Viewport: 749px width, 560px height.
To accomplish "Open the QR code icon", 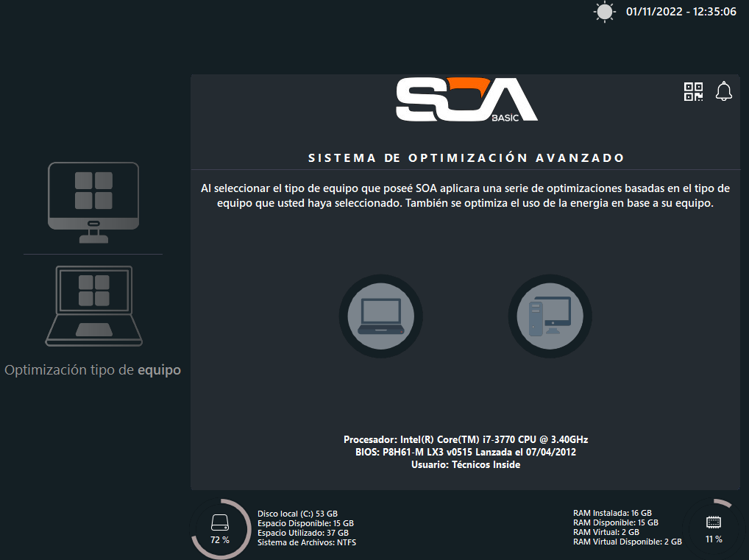I will tap(693, 91).
